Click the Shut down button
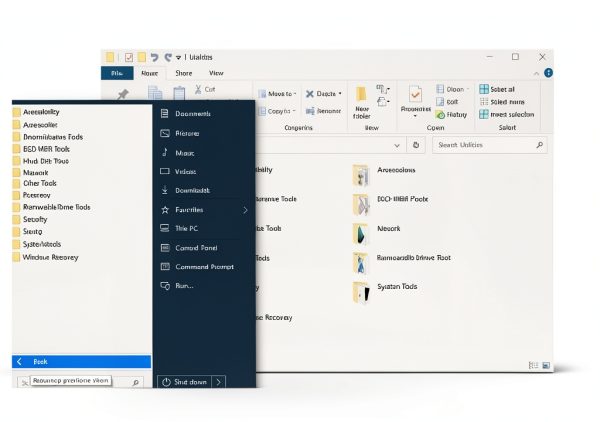Image resolution: width=600 pixels, height=422 pixels. point(184,382)
